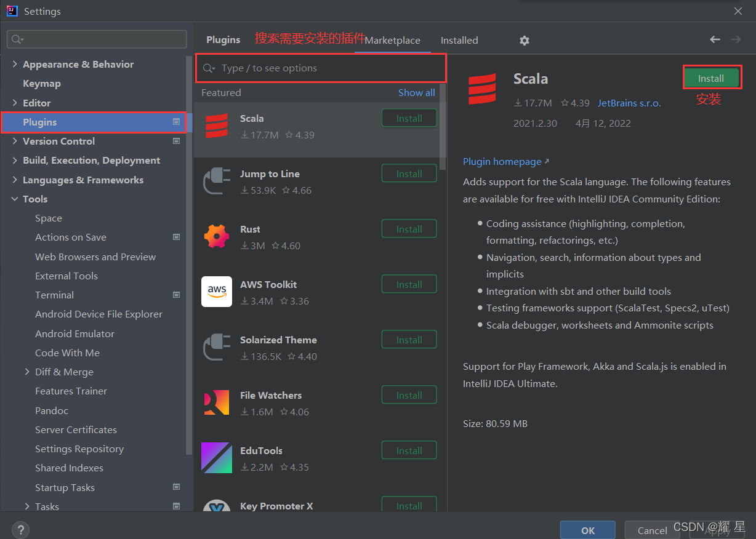Open the help question mark button
This screenshot has width=756, height=539.
(20, 529)
